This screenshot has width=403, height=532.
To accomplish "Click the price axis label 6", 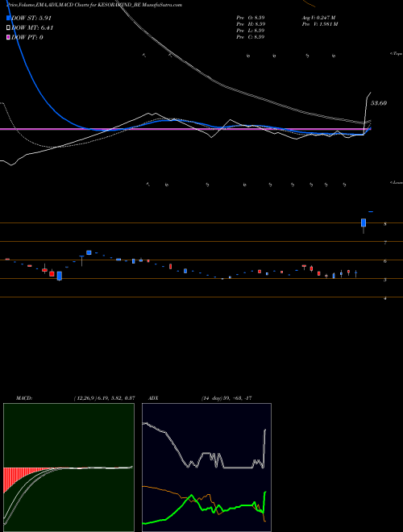I will coord(385,261).
